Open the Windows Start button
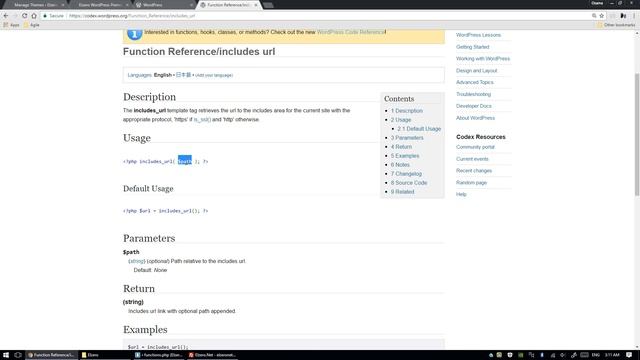This screenshot has width=640, height=360. (6, 355)
